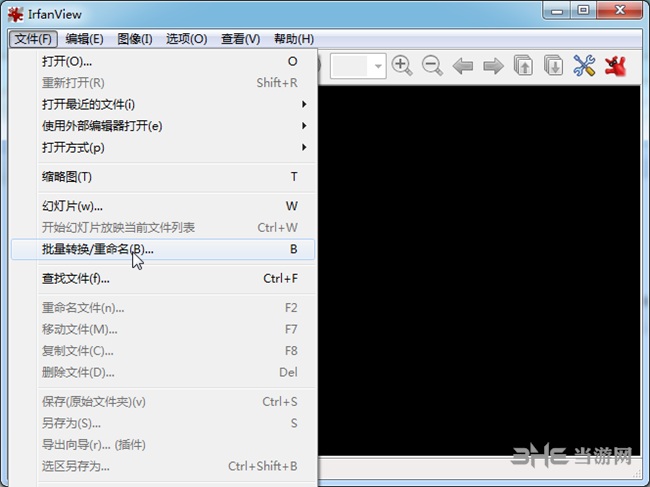The height and width of the screenshot is (487, 650).
Task: Click the zoom in magnifier icon
Action: point(402,65)
